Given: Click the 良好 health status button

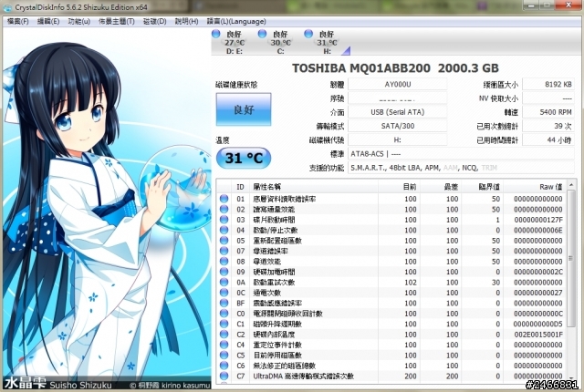Looking at the screenshot, I should (x=244, y=109).
